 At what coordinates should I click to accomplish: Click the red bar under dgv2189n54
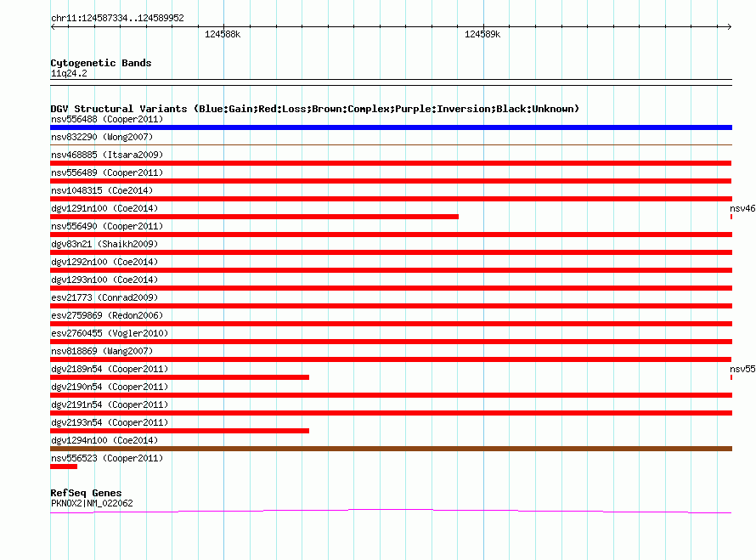[179, 377]
